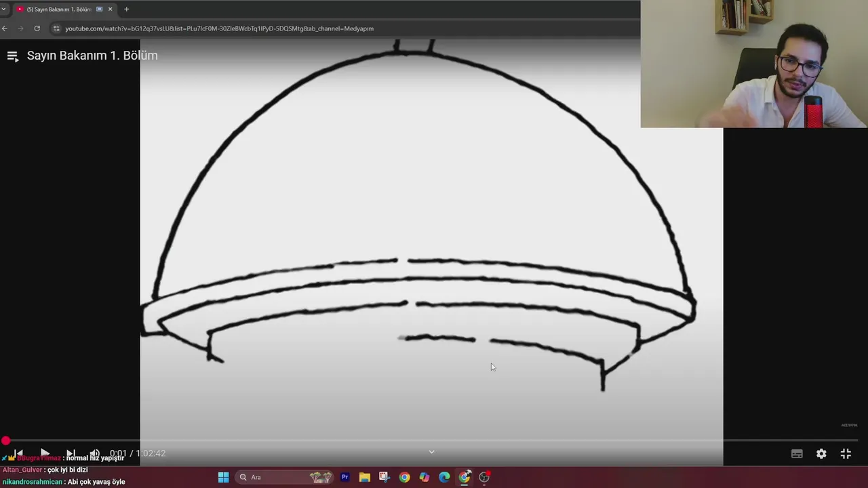Click the Sayın Bakanım 1. Bölüm title

tap(92, 56)
